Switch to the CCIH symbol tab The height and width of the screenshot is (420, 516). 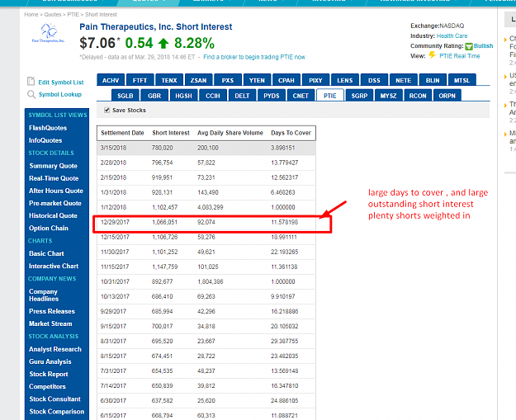click(213, 96)
